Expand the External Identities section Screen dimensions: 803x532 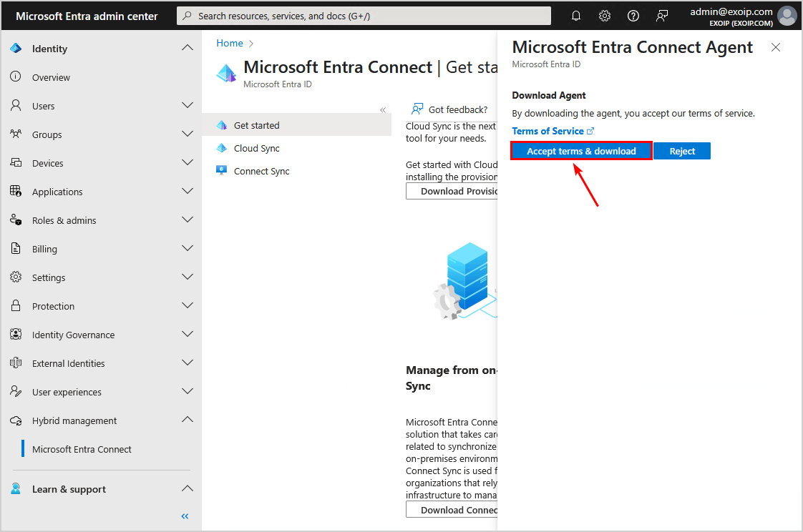187,363
